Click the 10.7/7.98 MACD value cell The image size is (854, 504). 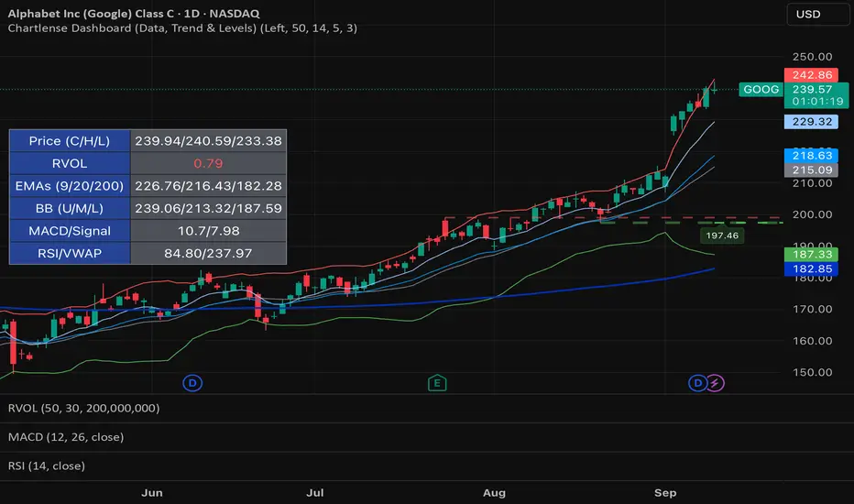tap(209, 231)
